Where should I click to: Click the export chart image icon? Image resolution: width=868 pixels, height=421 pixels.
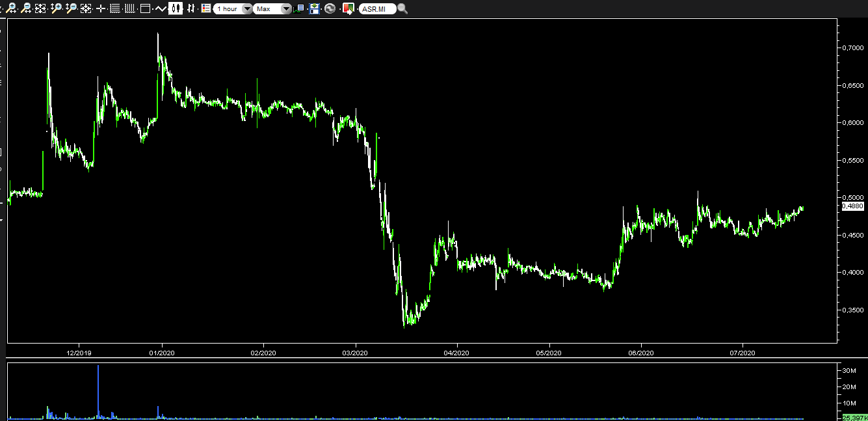[x=348, y=8]
